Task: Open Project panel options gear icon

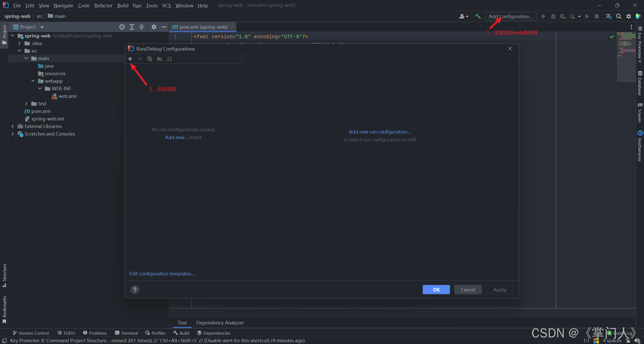Action: [154, 27]
